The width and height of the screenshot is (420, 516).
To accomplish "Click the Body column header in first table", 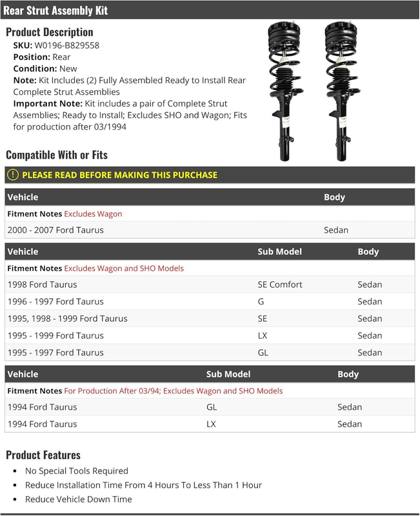I will [334, 197].
